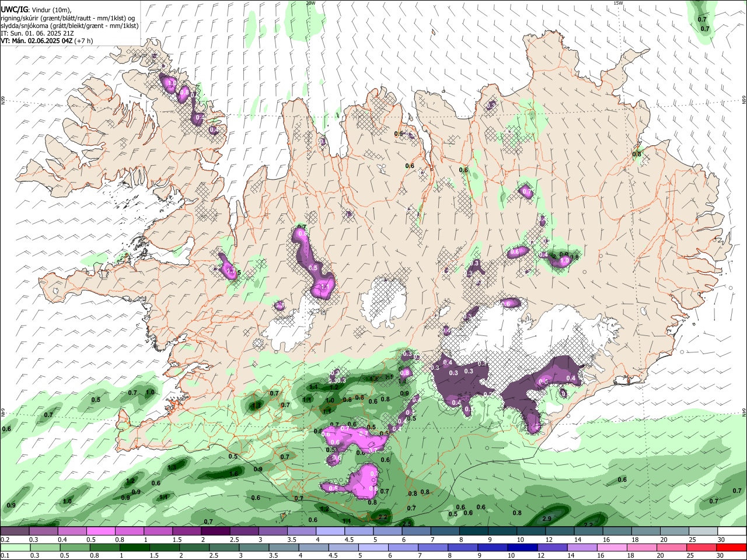747x560 pixels.
Task: Pick the upper legend swatch for 4–4.5
Action: (x=330, y=531)
